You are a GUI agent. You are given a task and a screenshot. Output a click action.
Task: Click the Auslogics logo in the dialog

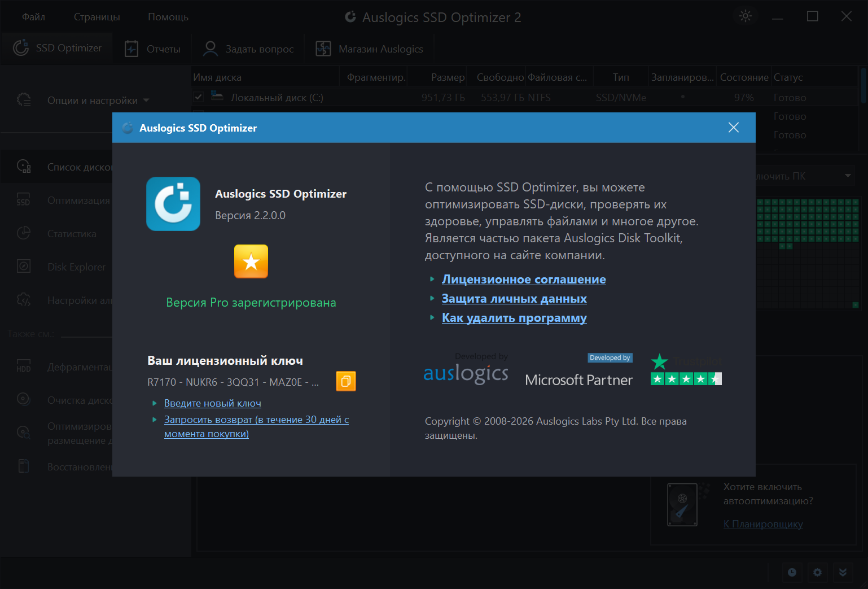(466, 373)
